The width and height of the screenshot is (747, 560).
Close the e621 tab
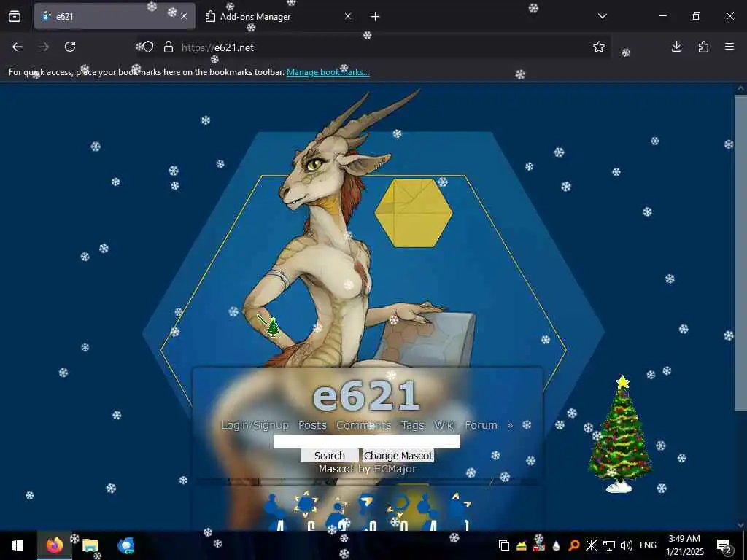click(x=184, y=17)
